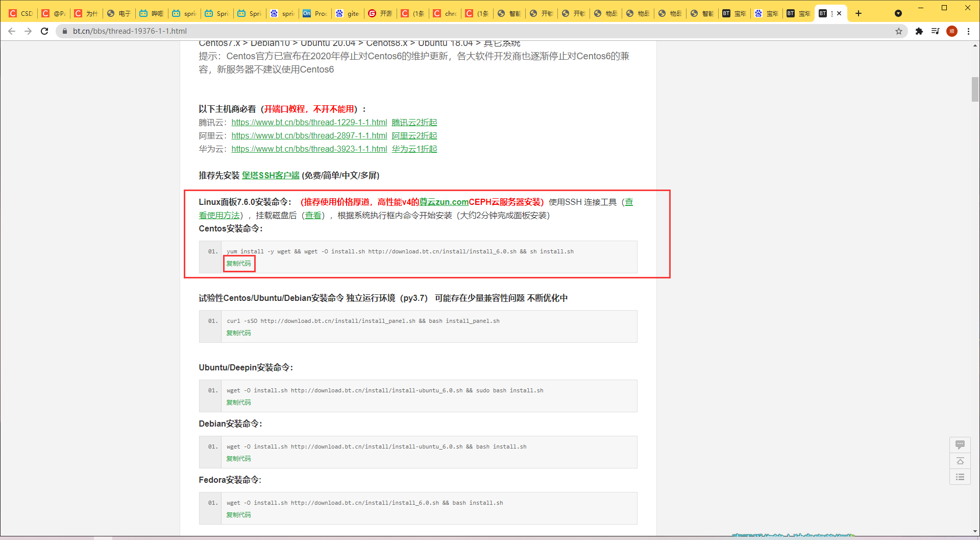This screenshot has height=540, width=980.
Task: Open Chrome's three-dot menu
Action: click(968, 31)
